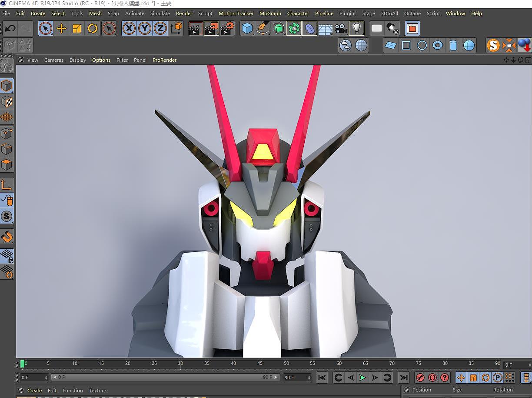This screenshot has width=532, height=398.
Task: Switch to Edges mode
Action: click(x=7, y=149)
